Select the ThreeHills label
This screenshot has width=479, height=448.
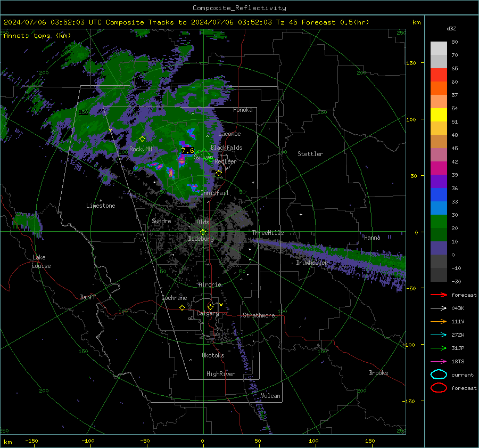[x=268, y=233]
